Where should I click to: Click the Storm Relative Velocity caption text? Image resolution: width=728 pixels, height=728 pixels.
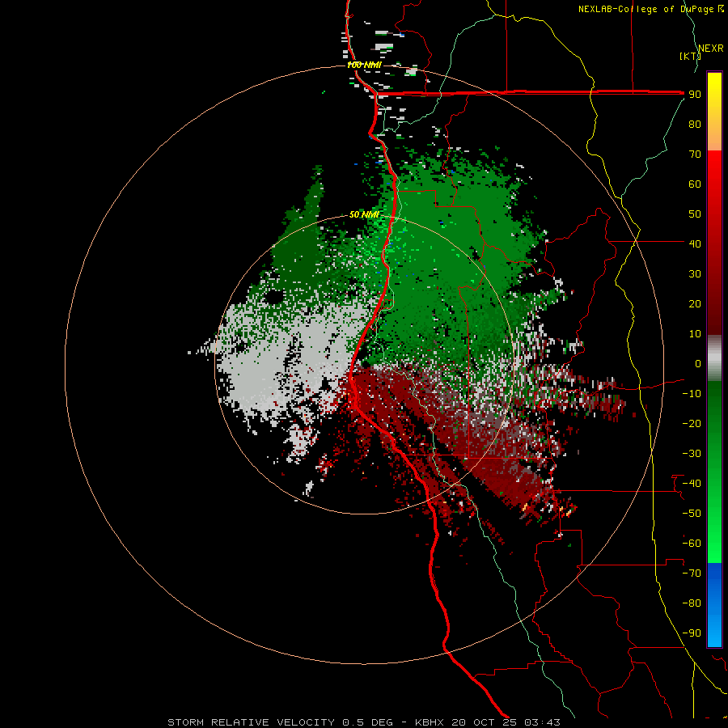(364, 722)
